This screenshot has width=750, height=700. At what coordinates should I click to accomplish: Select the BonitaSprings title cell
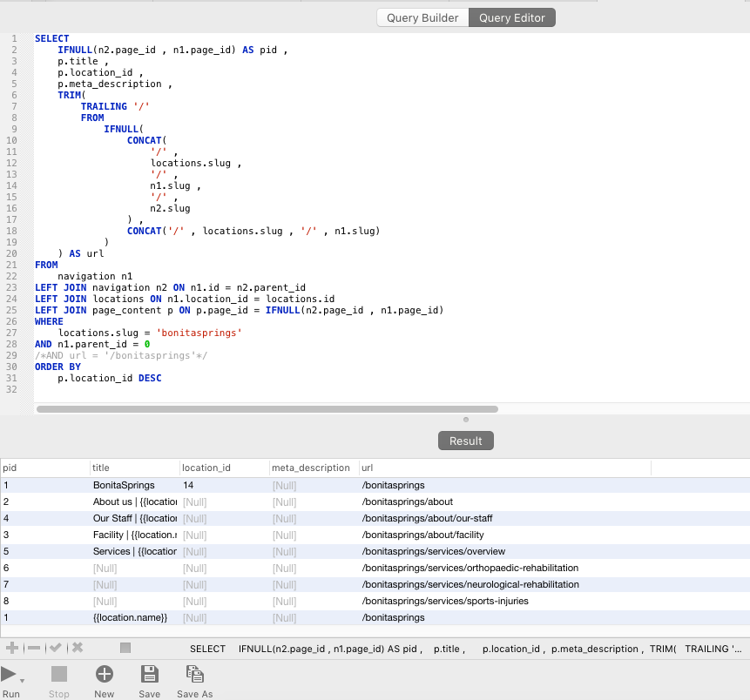click(x=124, y=485)
